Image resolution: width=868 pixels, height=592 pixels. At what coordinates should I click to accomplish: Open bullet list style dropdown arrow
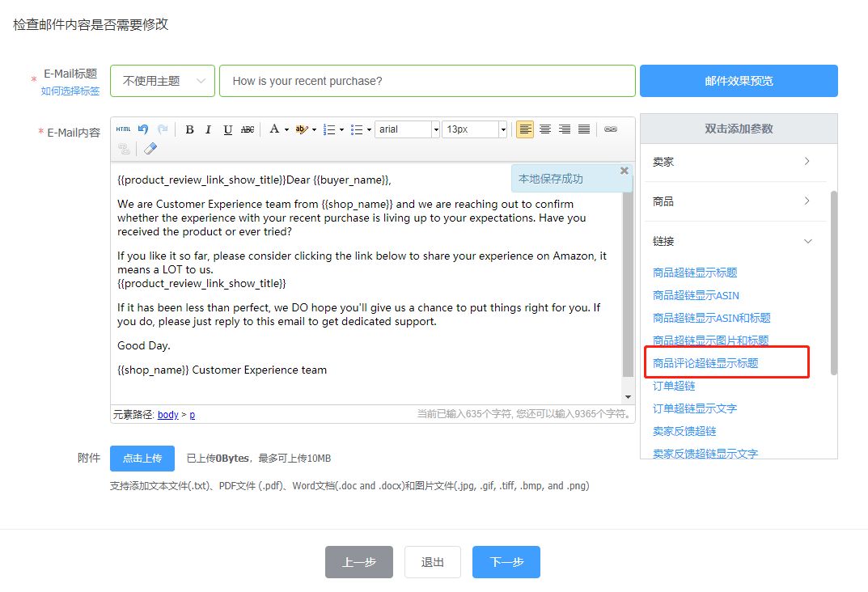click(x=369, y=129)
